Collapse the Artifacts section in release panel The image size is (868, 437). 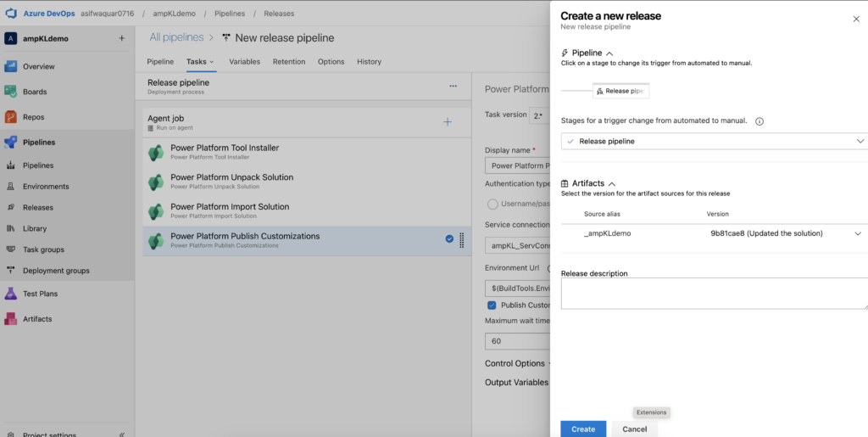612,183
